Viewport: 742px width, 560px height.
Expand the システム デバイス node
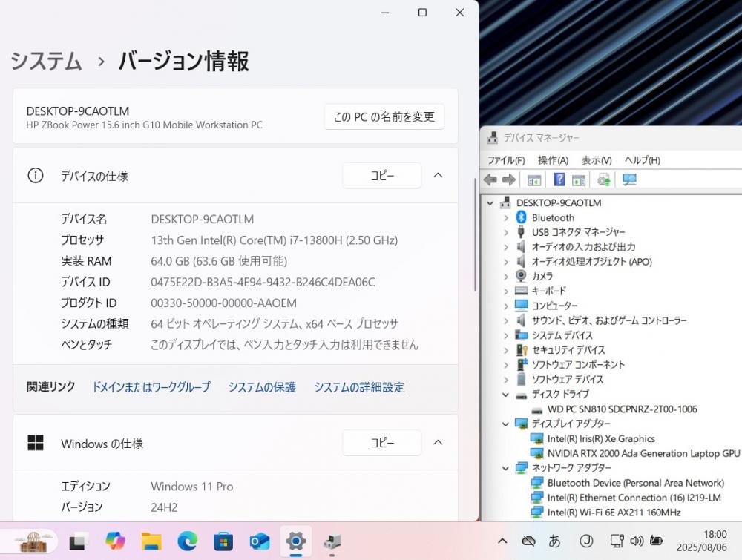(506, 335)
